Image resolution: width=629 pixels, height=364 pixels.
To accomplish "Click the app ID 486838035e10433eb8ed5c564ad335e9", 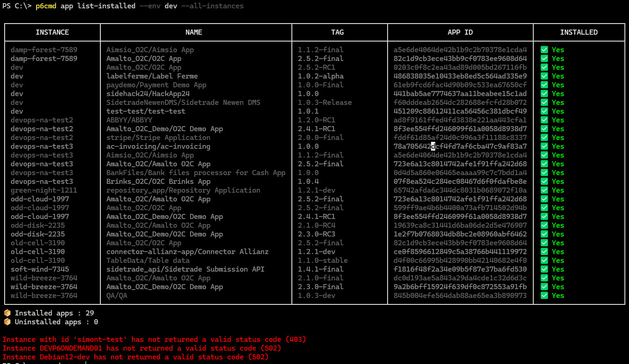I will (x=460, y=76).
